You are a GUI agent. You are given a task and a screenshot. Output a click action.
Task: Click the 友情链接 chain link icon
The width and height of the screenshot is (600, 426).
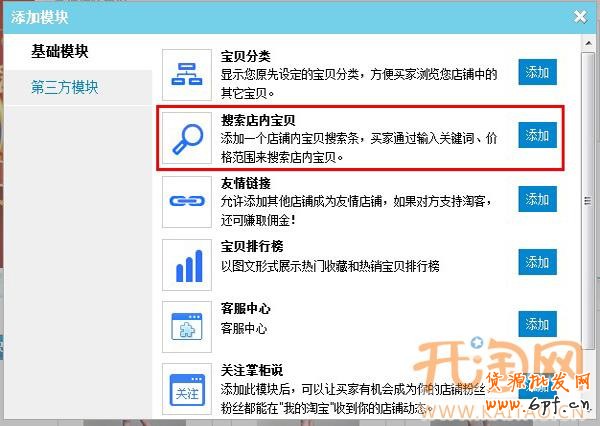coord(187,201)
